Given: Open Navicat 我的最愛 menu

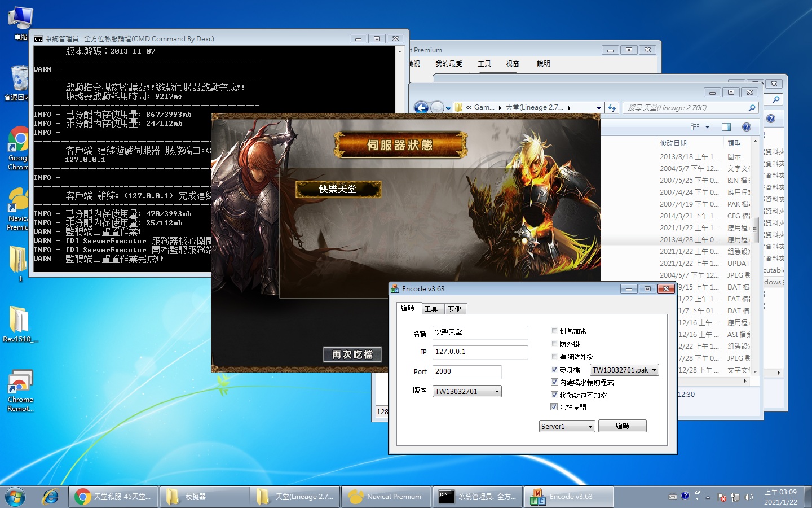Looking at the screenshot, I should [448, 64].
